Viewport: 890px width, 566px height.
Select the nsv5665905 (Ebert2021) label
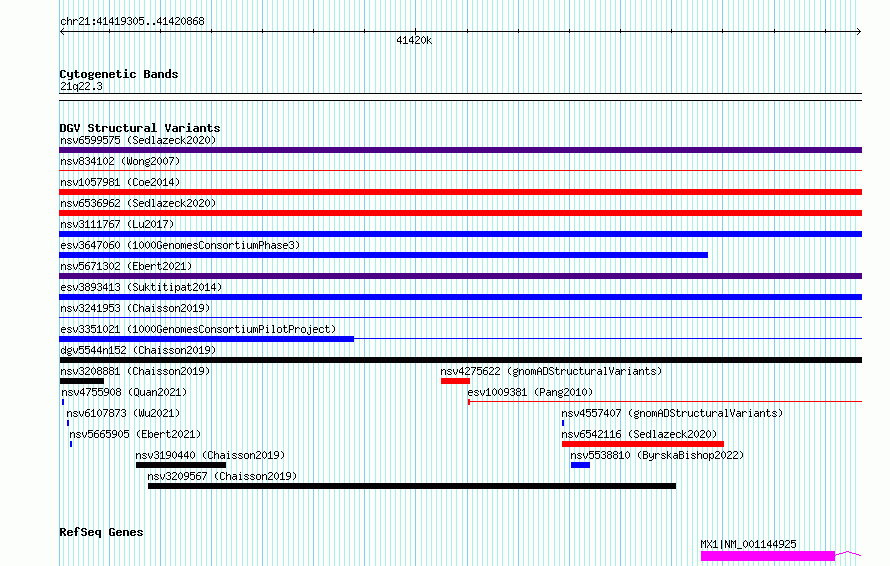135,434
